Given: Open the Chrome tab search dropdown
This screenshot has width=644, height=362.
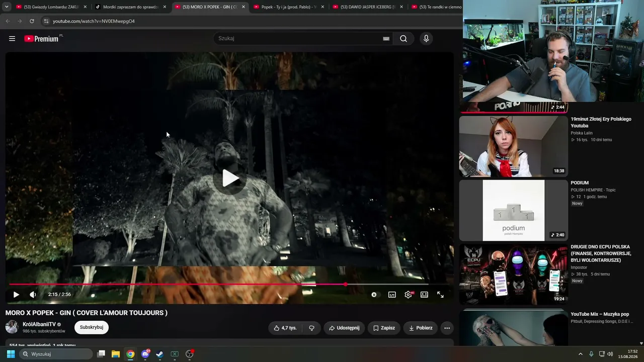Looking at the screenshot, I should tap(7, 7).
